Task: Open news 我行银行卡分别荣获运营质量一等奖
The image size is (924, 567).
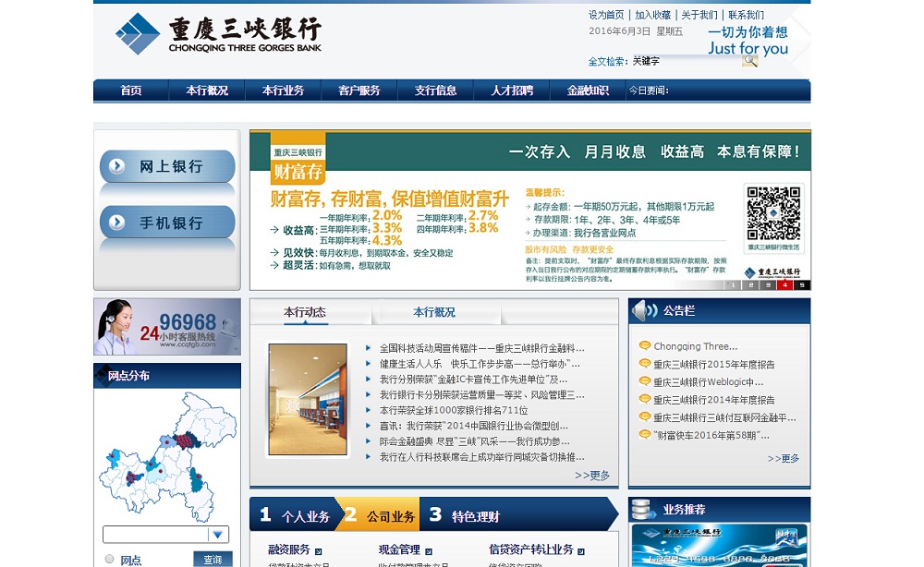Action: coord(482,394)
